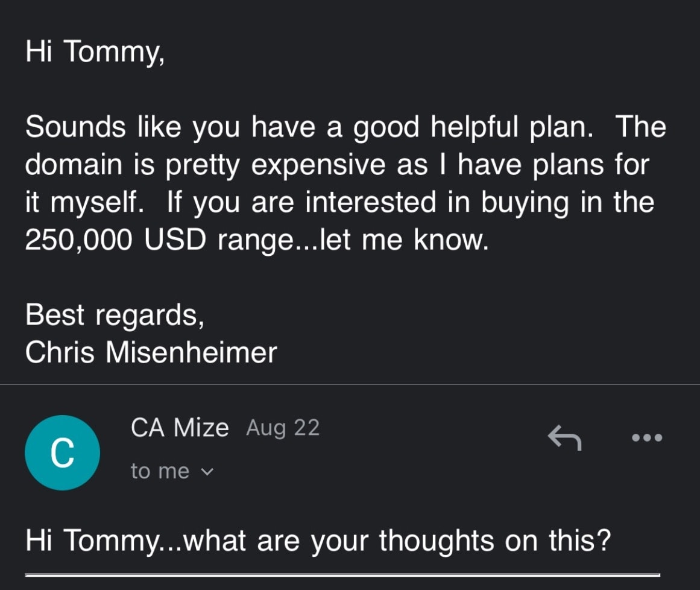Tap the "Hi Tommy...what are your thoughts" message
The image size is (700, 590).
click(318, 541)
